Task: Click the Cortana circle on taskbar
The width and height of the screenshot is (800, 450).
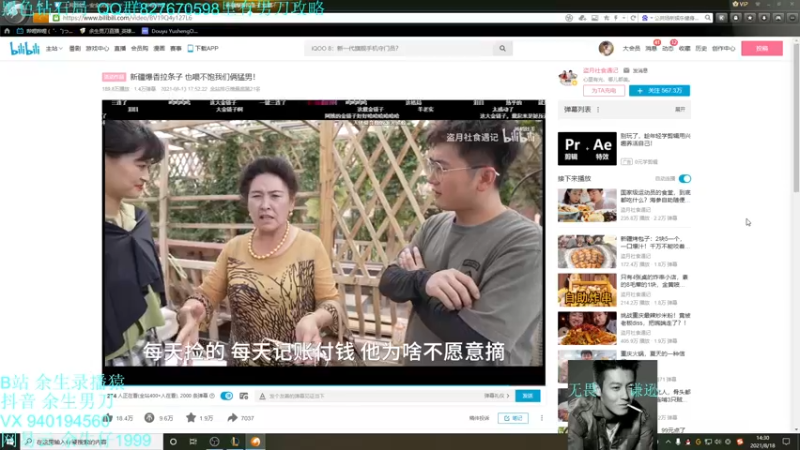Action: tap(173, 442)
